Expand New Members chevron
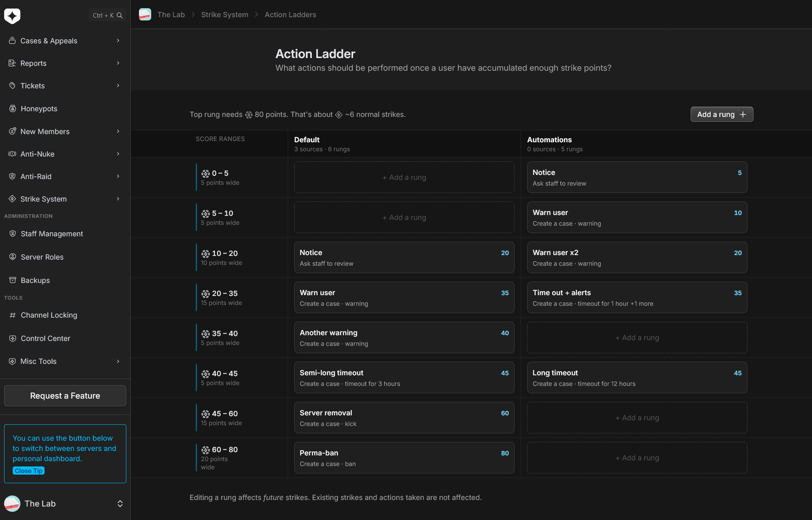812x520 pixels. 118,131
